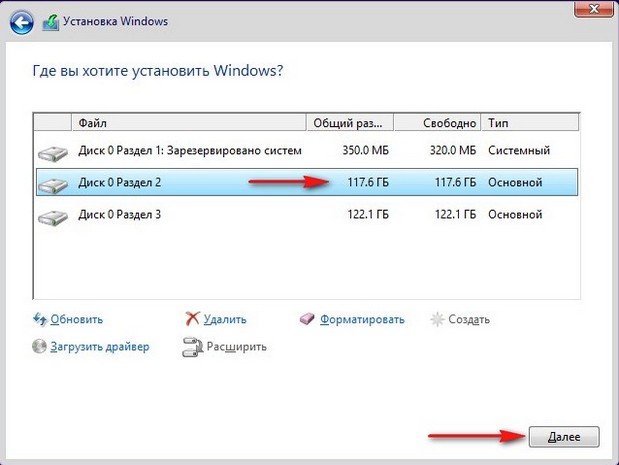Click the star icon next to Создать
The image size is (619, 465).
coord(437,319)
